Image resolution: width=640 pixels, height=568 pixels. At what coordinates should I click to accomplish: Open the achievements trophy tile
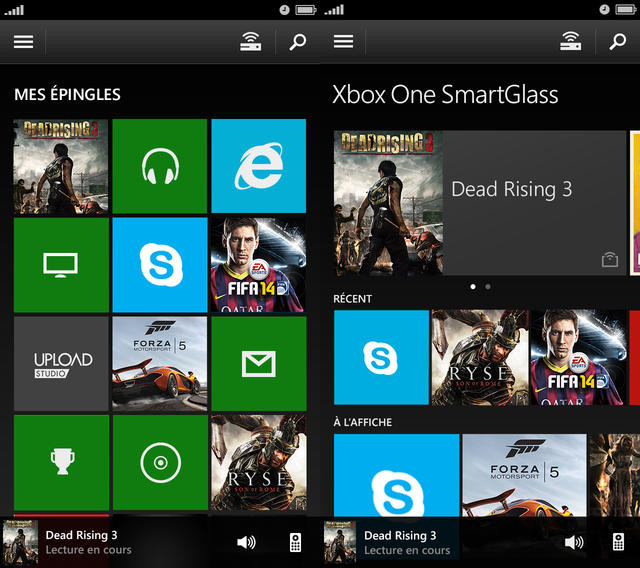(61, 463)
